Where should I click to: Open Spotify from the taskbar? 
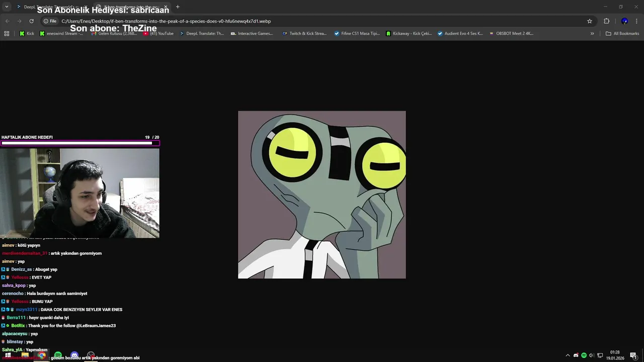coord(58,355)
